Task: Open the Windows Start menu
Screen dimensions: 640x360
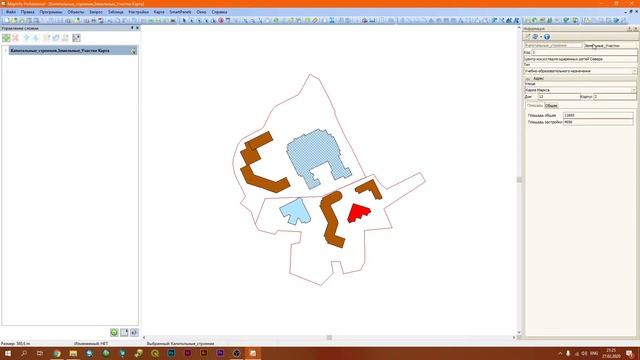Action: pos(8,353)
